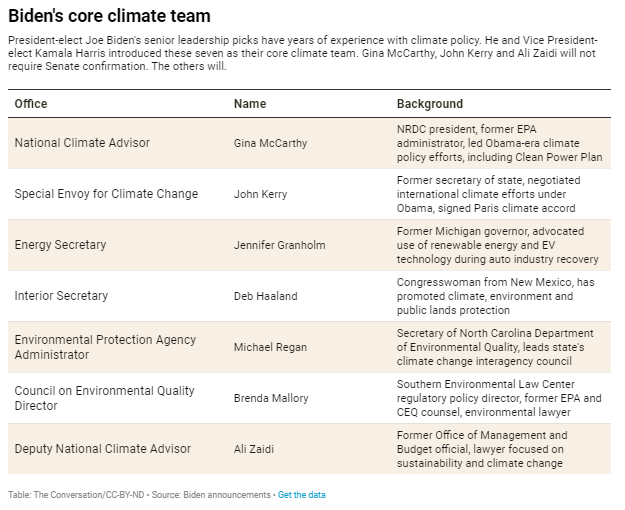Click Gina McCarthy's background description text
This screenshot has height=510, width=625.
point(497,143)
